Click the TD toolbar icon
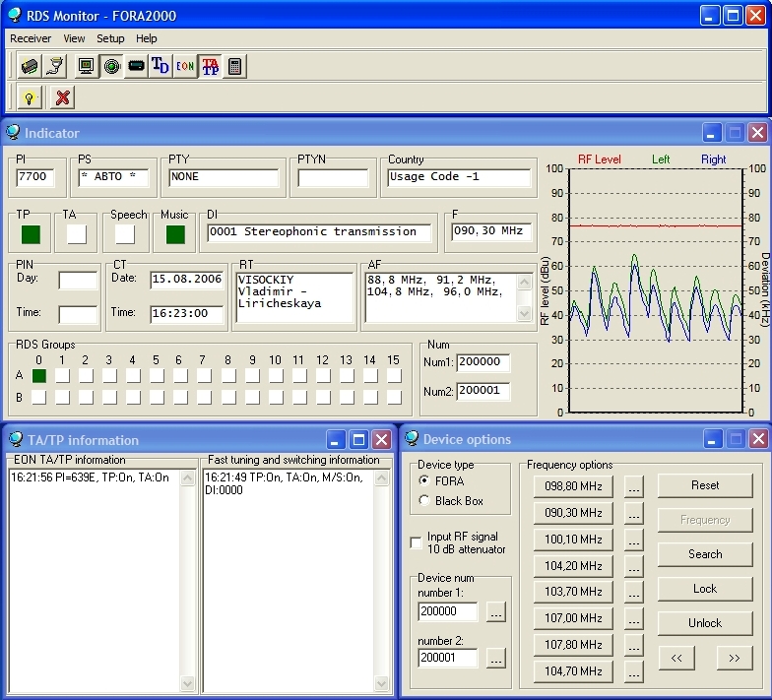Screen dimensions: 772x700 click(161, 66)
